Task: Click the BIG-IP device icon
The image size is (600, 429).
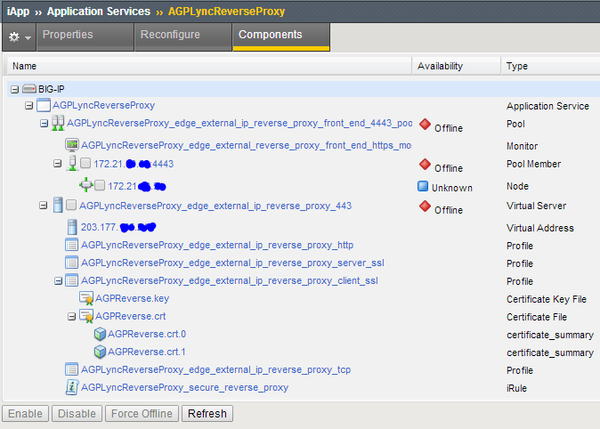Action: point(29,88)
